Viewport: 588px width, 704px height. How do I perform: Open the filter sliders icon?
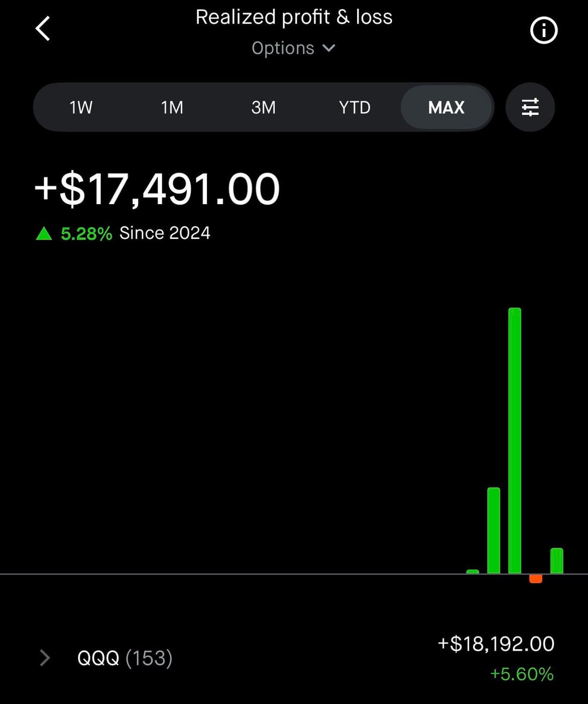point(530,107)
